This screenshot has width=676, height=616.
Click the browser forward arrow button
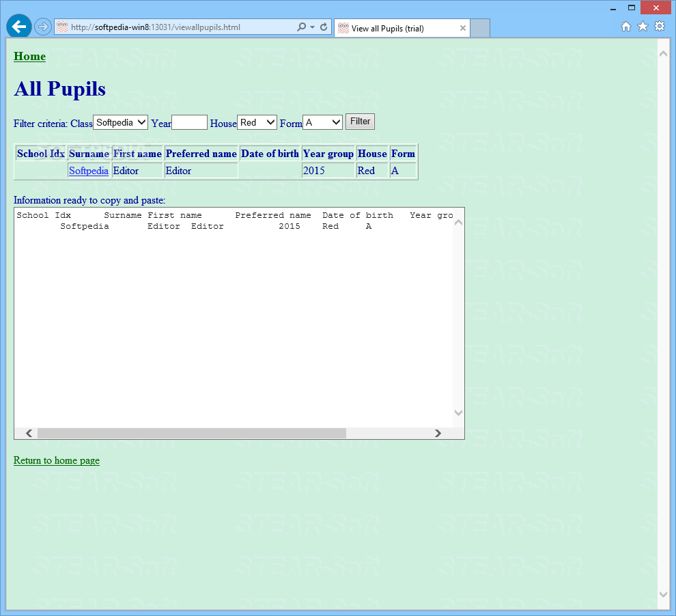pos(43,27)
